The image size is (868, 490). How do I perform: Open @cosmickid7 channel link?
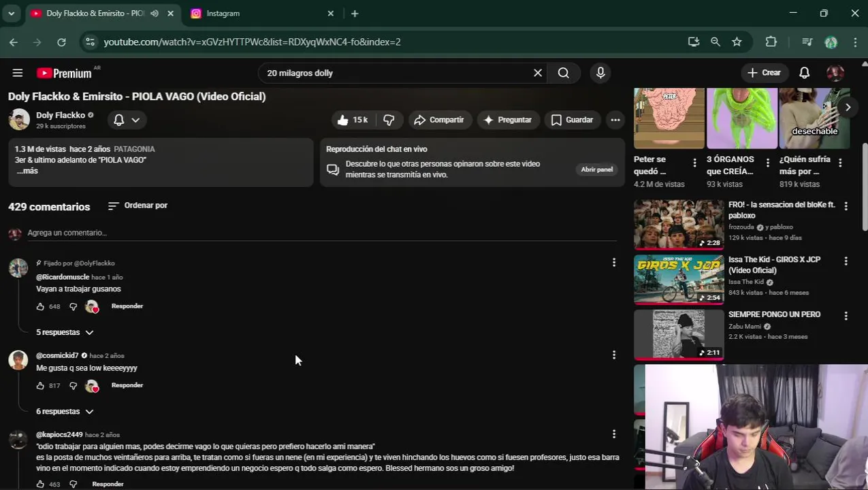(x=57, y=355)
